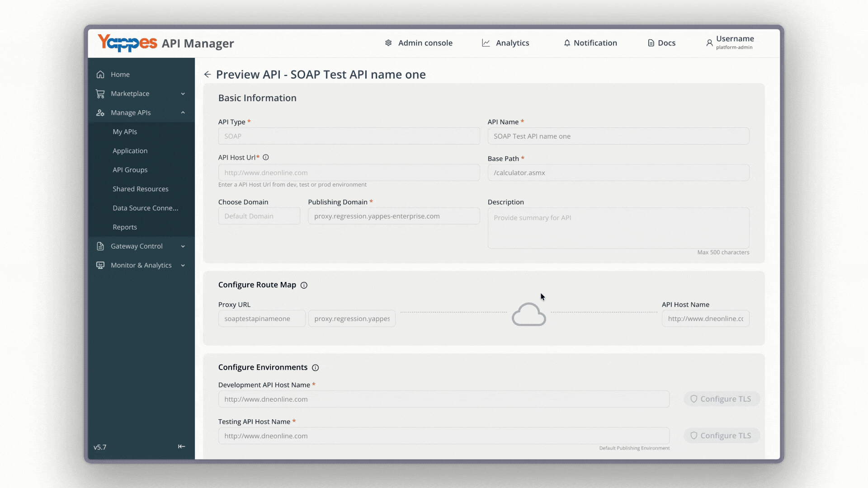Collapse sidebar using the arrow icon

pyautogui.click(x=181, y=447)
